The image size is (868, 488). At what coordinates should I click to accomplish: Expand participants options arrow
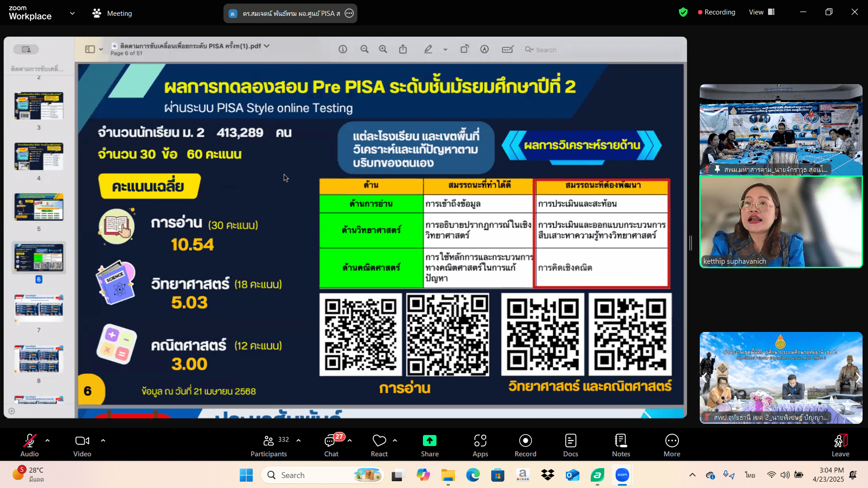[299, 440]
